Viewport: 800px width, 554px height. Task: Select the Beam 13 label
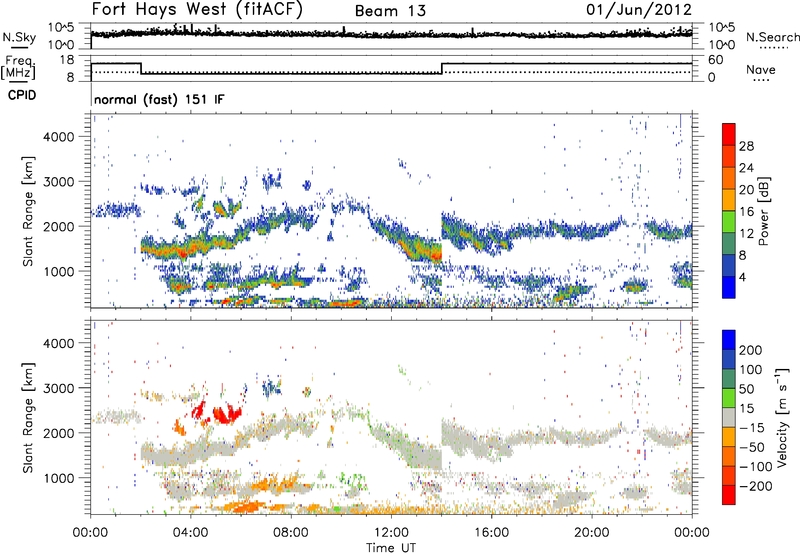tap(390, 11)
